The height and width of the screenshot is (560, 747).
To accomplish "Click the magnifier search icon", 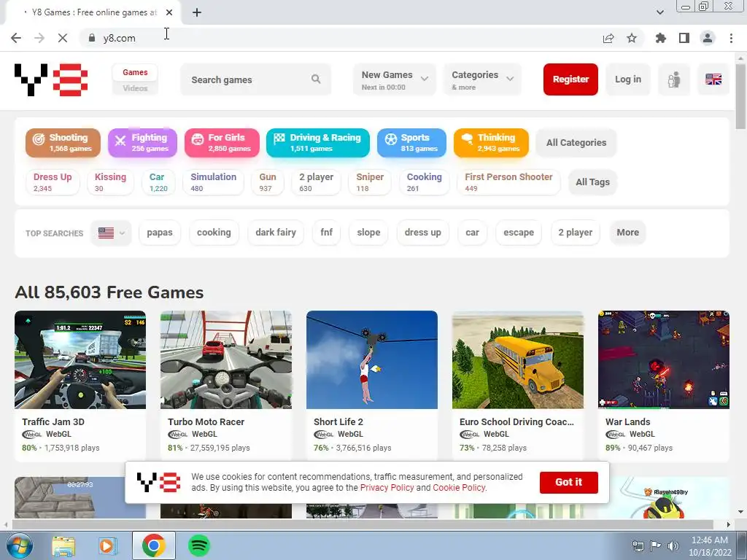I will [316, 79].
